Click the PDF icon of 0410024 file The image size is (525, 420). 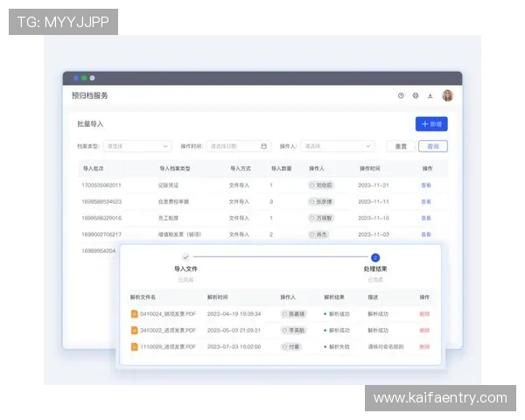[134, 314]
